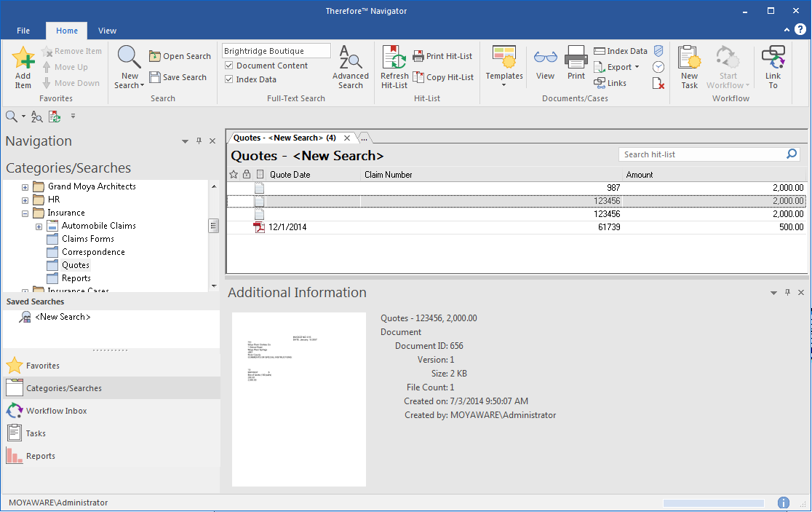
Task: Open the help question mark icon
Action: [x=800, y=30]
